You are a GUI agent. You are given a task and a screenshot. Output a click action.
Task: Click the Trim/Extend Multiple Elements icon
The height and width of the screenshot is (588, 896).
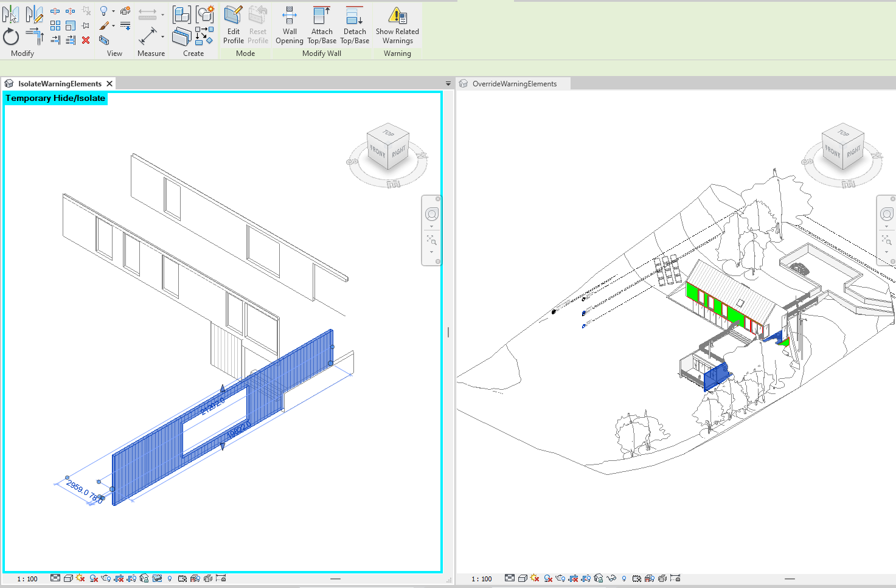(x=71, y=40)
